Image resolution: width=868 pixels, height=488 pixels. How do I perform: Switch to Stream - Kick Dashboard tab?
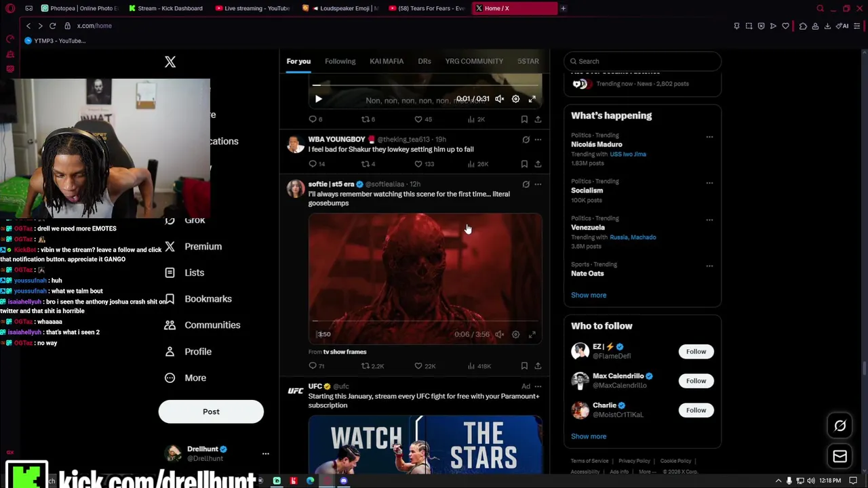pyautogui.click(x=166, y=8)
